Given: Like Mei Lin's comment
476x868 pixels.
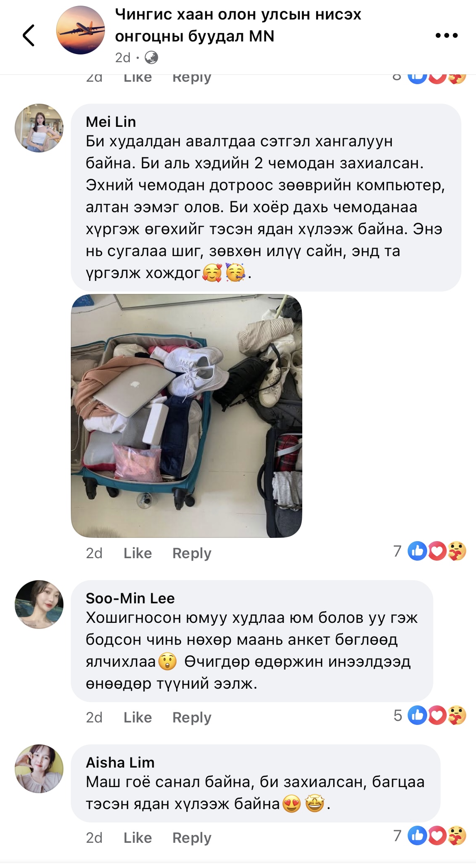Looking at the screenshot, I should 138,553.
